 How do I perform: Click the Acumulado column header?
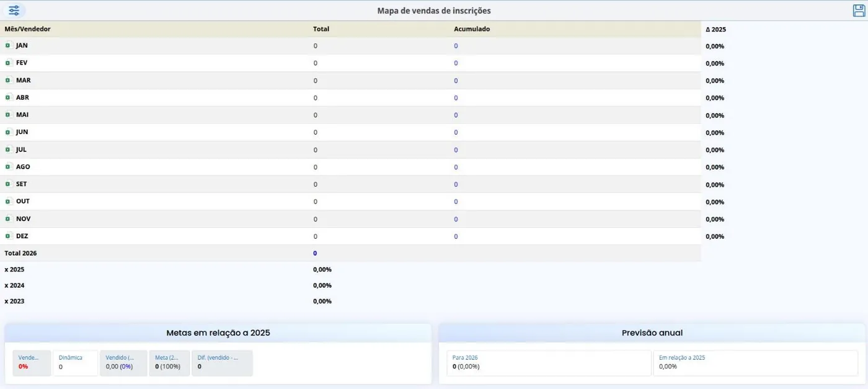472,29
